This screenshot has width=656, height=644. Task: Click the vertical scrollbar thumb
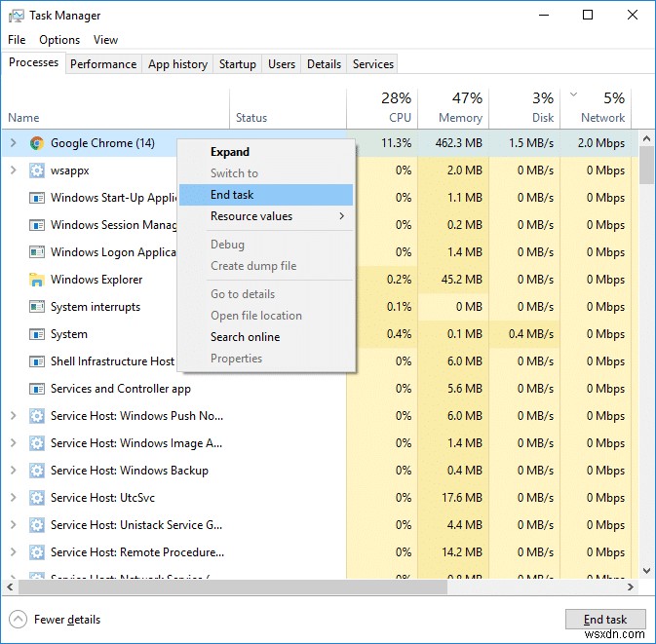pyautogui.click(x=646, y=166)
